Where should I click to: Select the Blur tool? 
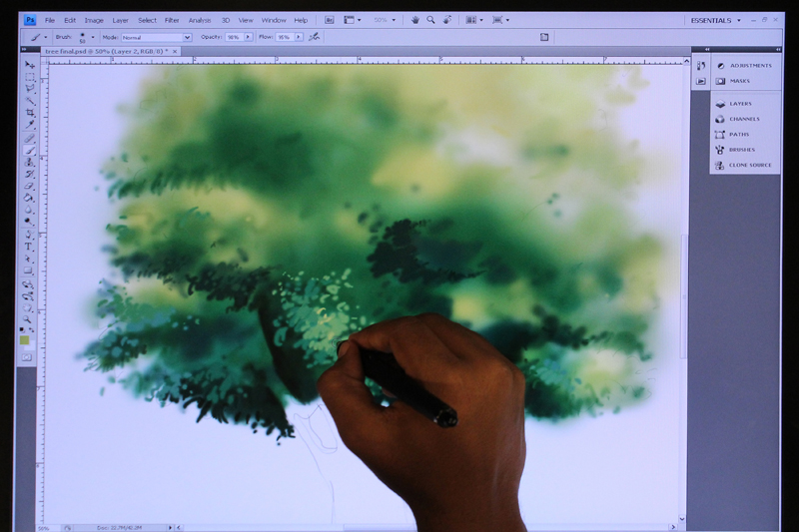tap(29, 210)
